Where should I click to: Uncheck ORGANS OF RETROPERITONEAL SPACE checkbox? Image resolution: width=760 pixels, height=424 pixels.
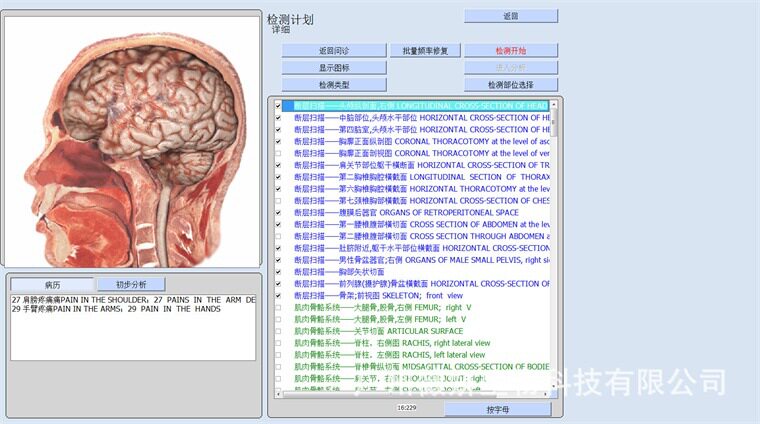tap(278, 213)
